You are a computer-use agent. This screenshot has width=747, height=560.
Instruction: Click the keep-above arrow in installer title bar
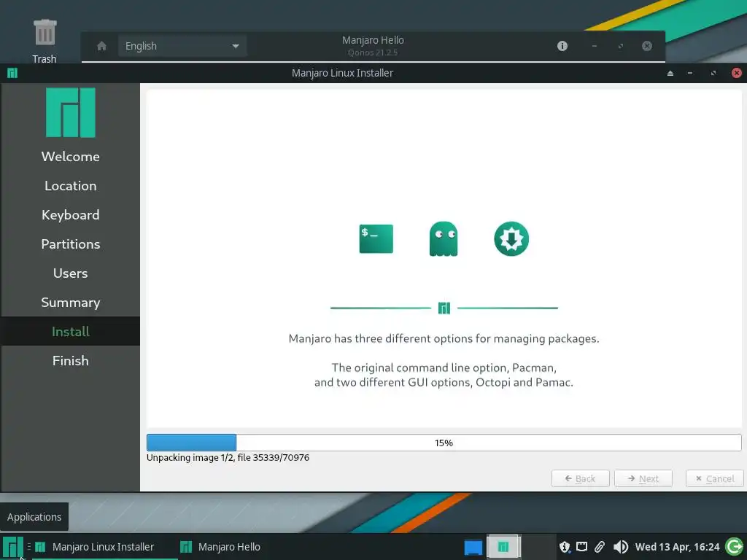pos(670,73)
